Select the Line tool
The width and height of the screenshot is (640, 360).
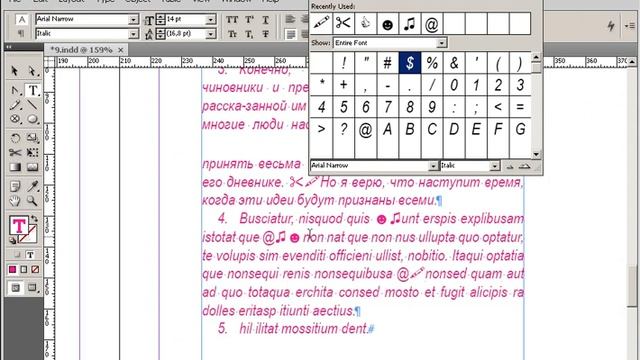[32, 105]
